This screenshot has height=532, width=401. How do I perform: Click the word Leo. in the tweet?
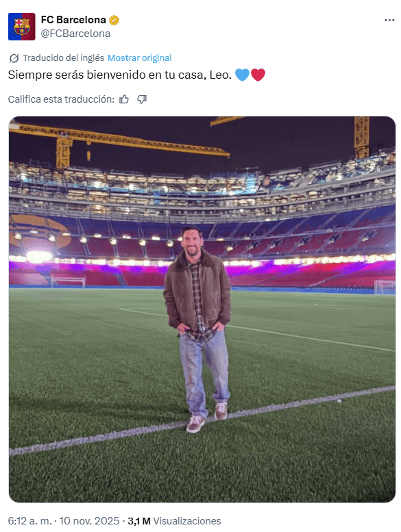220,75
